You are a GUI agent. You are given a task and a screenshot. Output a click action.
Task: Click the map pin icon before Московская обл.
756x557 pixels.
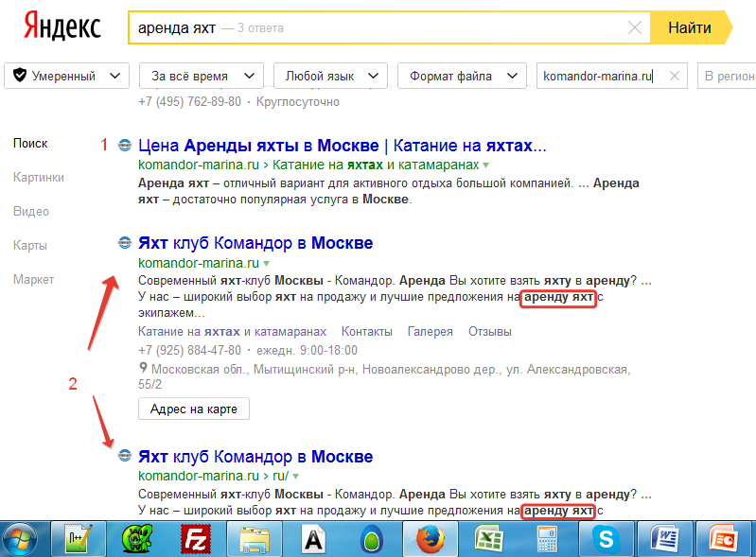(x=143, y=368)
